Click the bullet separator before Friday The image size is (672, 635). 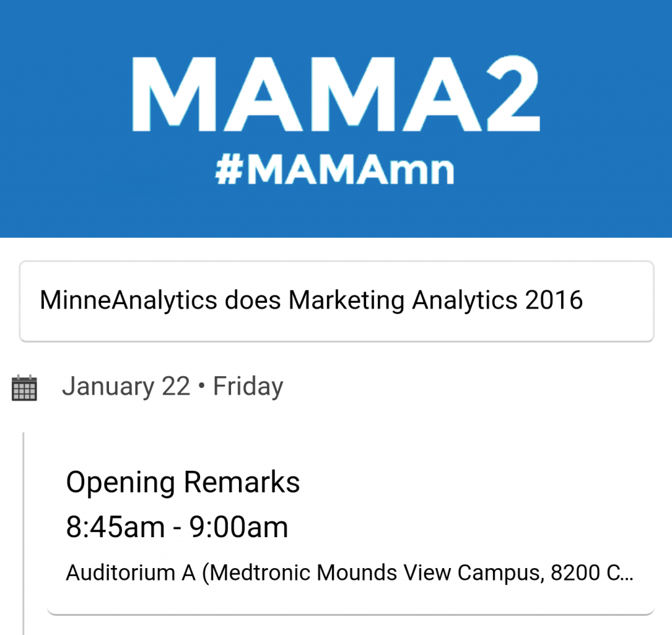pos(201,386)
